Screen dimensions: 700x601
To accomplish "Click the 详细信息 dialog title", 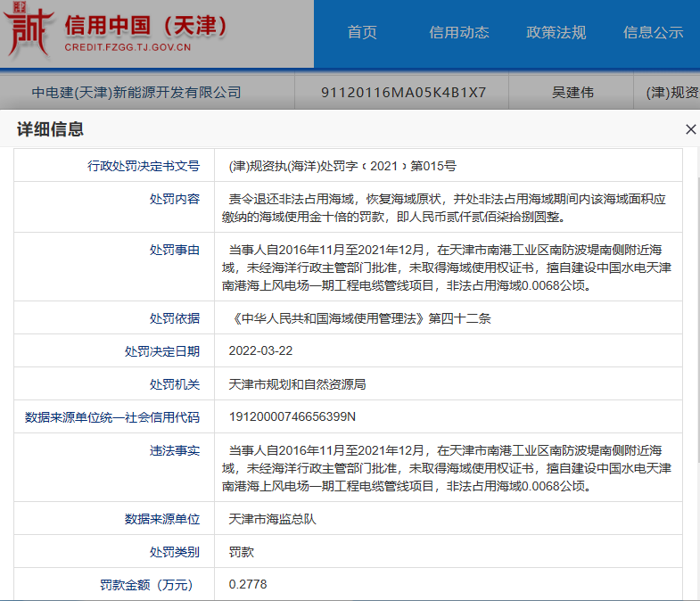I will tap(50, 130).
